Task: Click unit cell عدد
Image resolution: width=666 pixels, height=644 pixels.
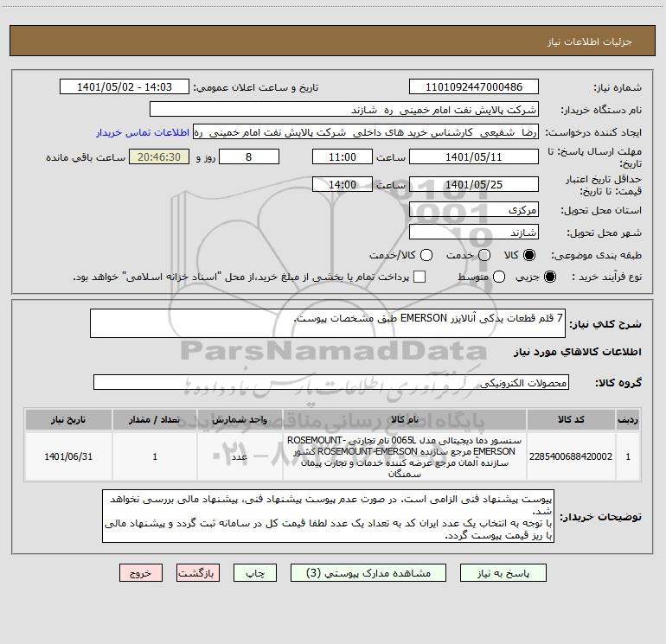Action: click(240, 456)
